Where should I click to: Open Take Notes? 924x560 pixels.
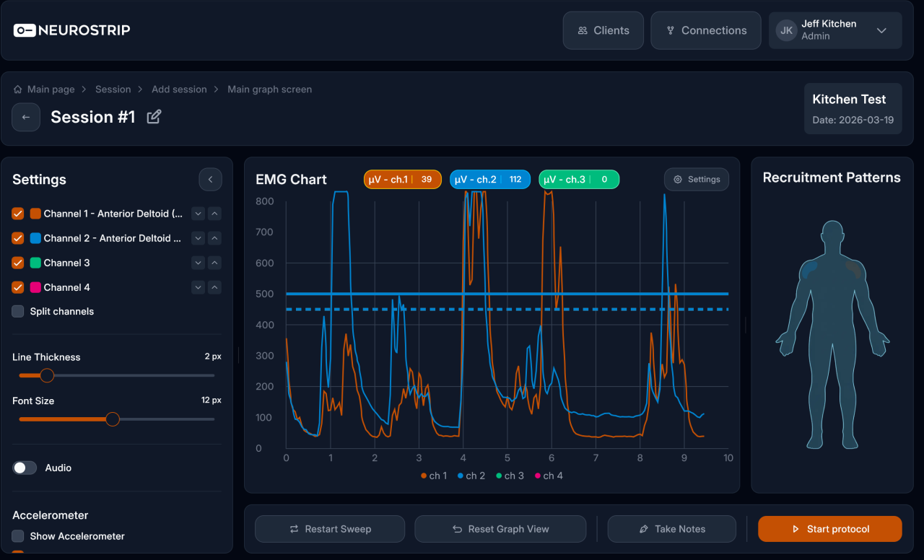[672, 529]
